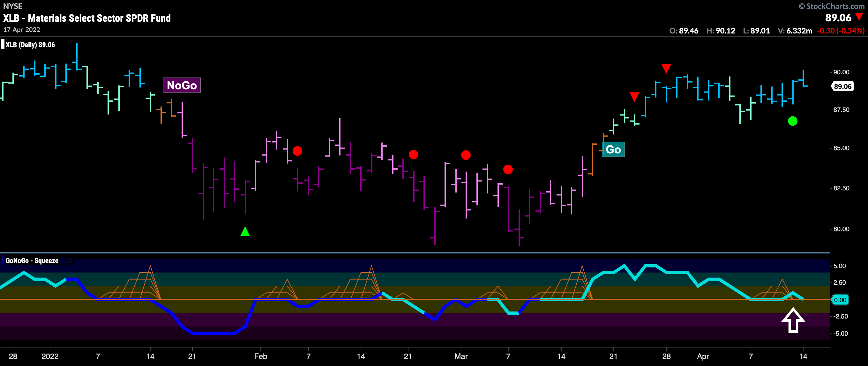Click the 87.50 price axis label
This screenshot has height=366, width=868.
841,110
